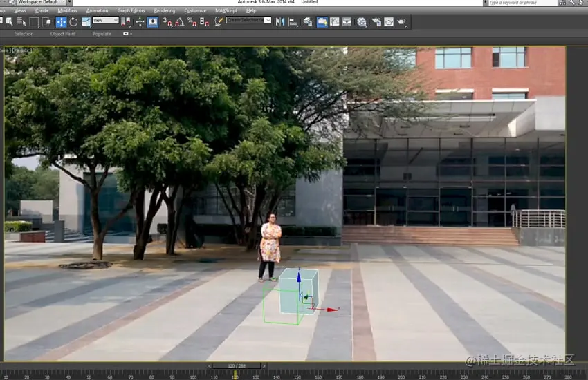Toggle Percent Snap button
Image resolution: width=588 pixels, height=380 pixels.
pyautogui.click(x=192, y=21)
